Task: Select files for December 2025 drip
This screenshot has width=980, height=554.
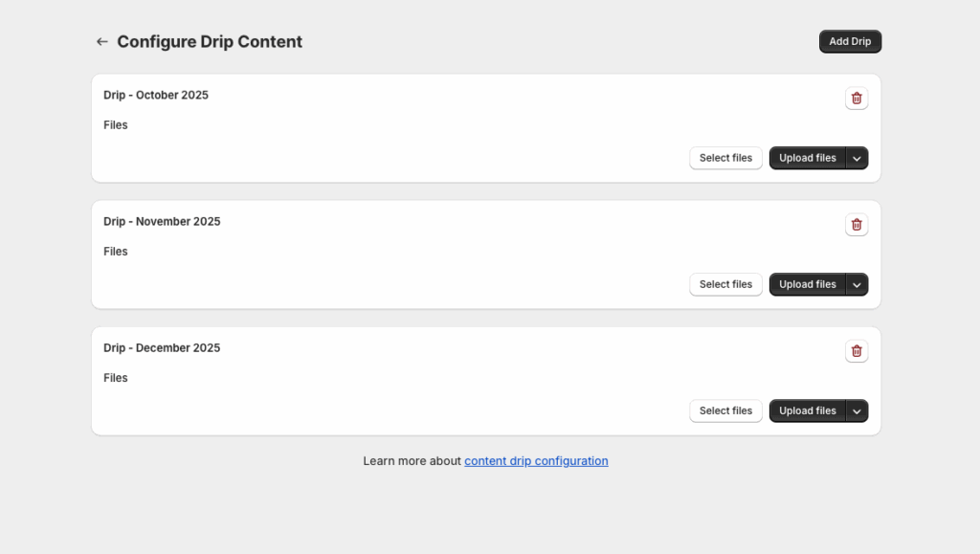Action: [725, 410]
